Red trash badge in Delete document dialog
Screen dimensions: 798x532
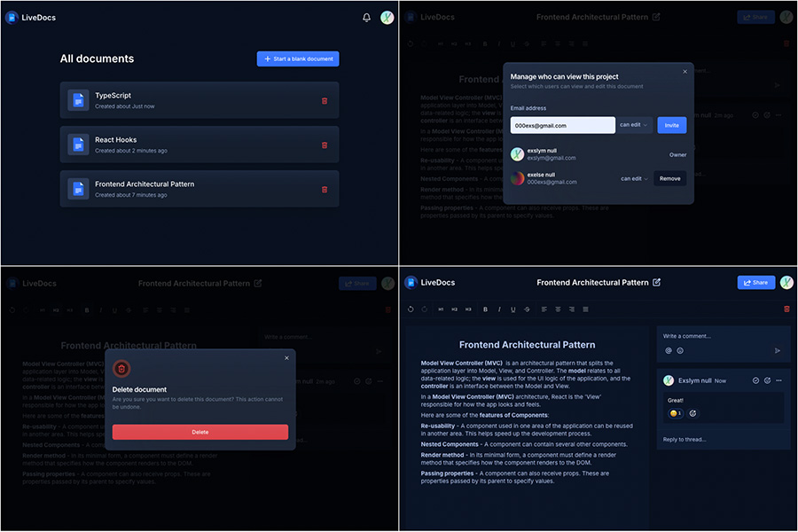(121, 369)
